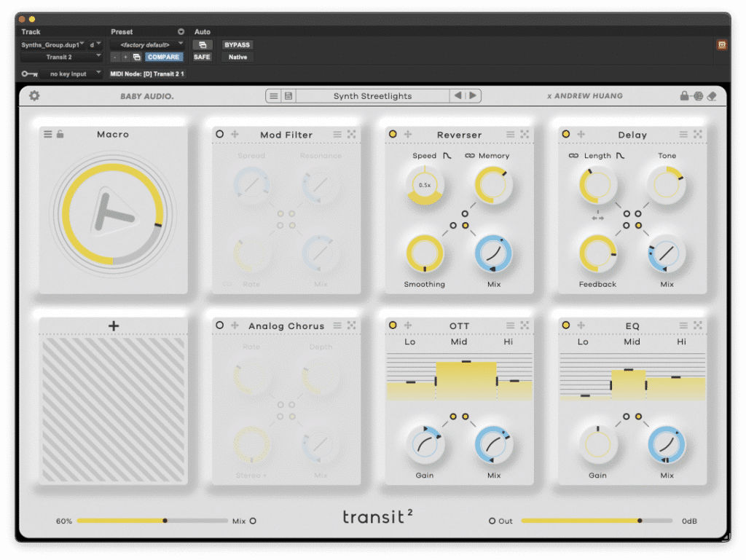
Task: Open the Baby Audio settings gear
Action: pos(34,95)
